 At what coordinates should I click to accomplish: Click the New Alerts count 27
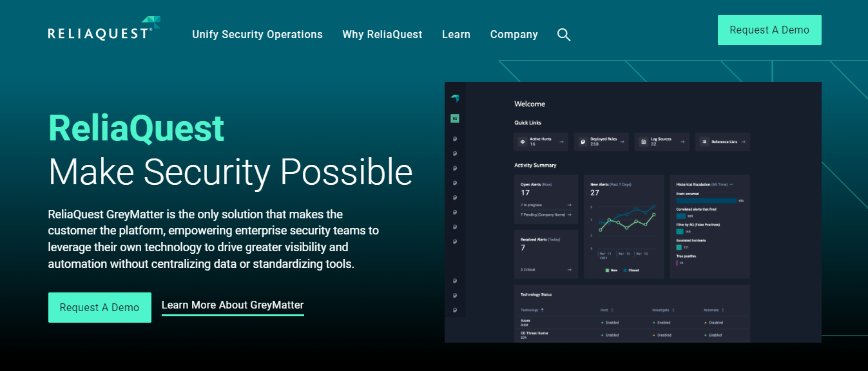595,193
